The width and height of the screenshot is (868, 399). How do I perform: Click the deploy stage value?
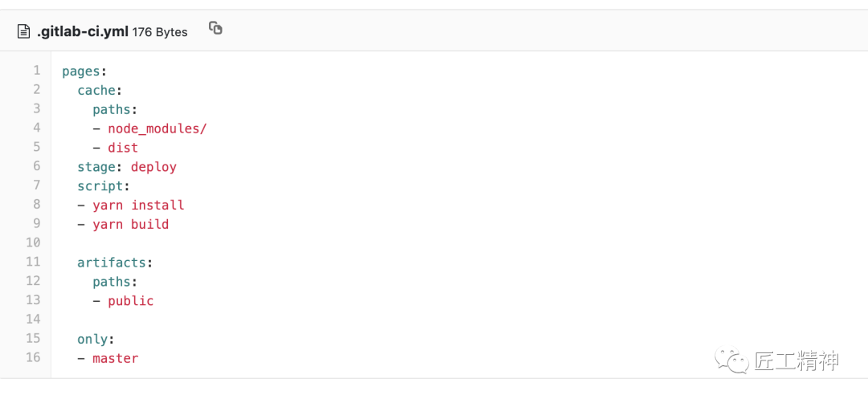pyautogui.click(x=154, y=167)
